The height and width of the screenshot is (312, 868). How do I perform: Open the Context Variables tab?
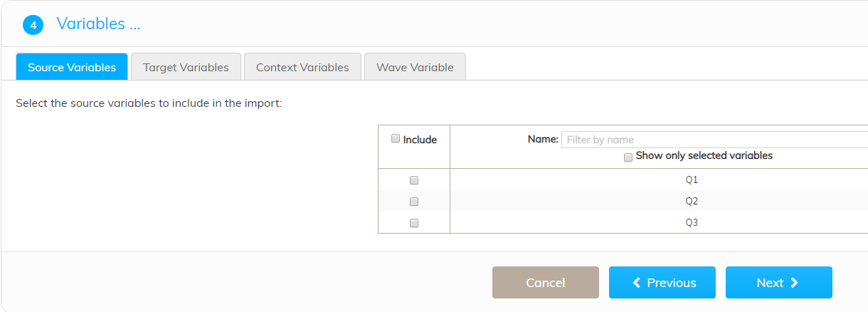click(x=302, y=67)
